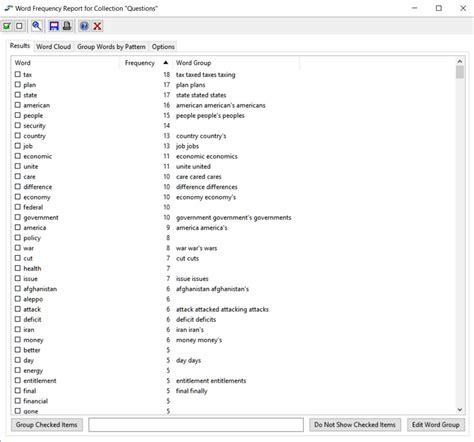
Task: Select word group "country country's"
Action: (x=201, y=136)
